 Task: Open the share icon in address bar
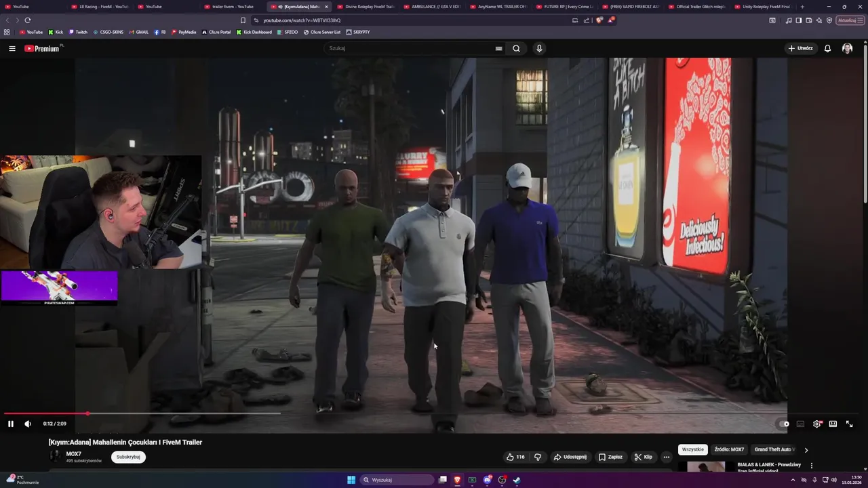587,20
